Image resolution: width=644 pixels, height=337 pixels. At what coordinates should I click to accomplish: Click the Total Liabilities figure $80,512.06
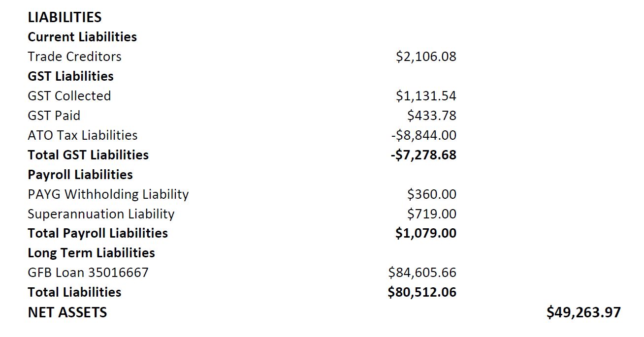pos(422,292)
